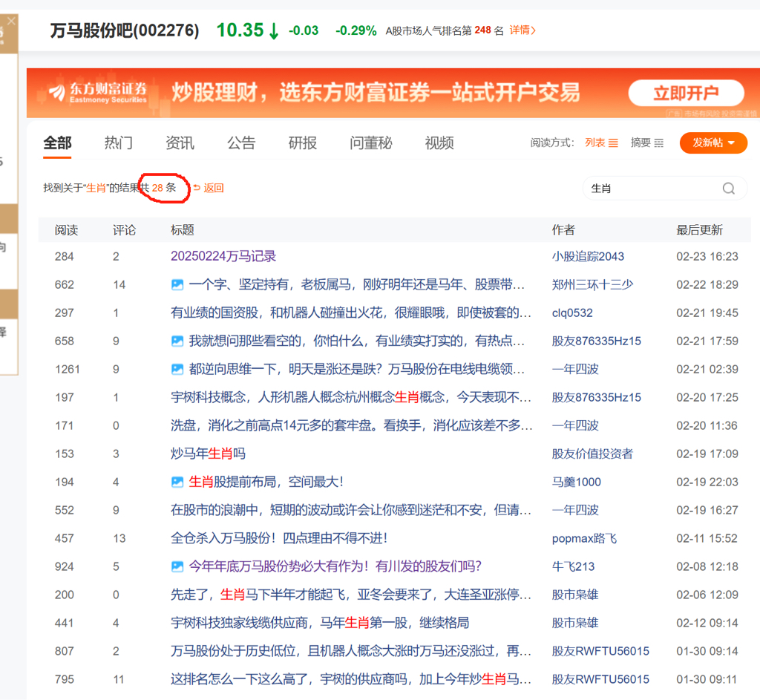Open the 问董秘 tab

pos(370,143)
